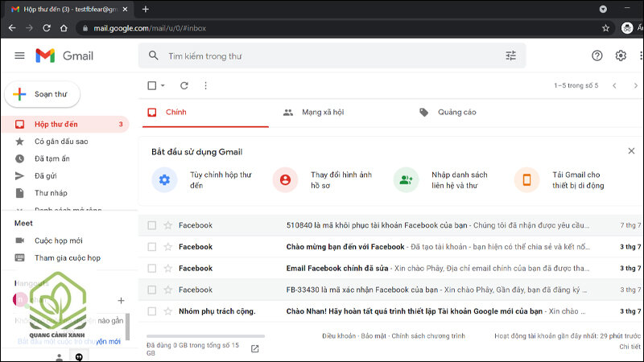This screenshot has height=362, width=644.
Task: Click the Nhập danh sách liên hệ icon
Action: click(406, 179)
